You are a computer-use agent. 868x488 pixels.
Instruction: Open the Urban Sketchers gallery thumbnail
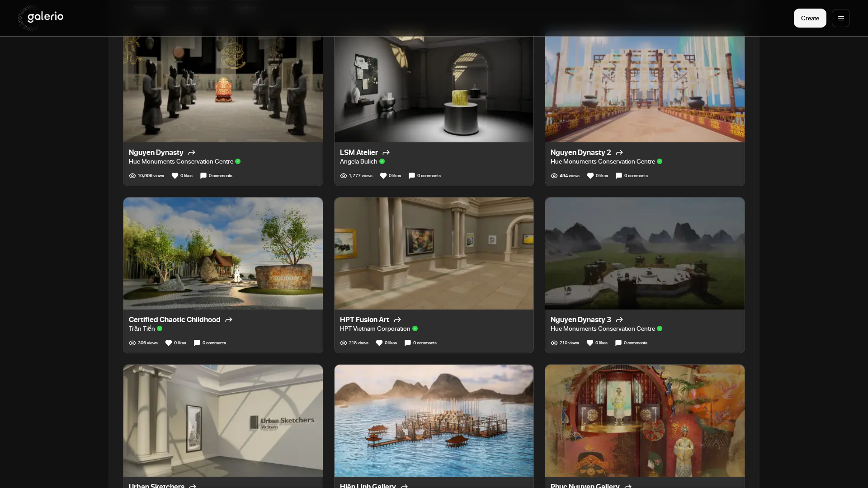click(x=222, y=420)
